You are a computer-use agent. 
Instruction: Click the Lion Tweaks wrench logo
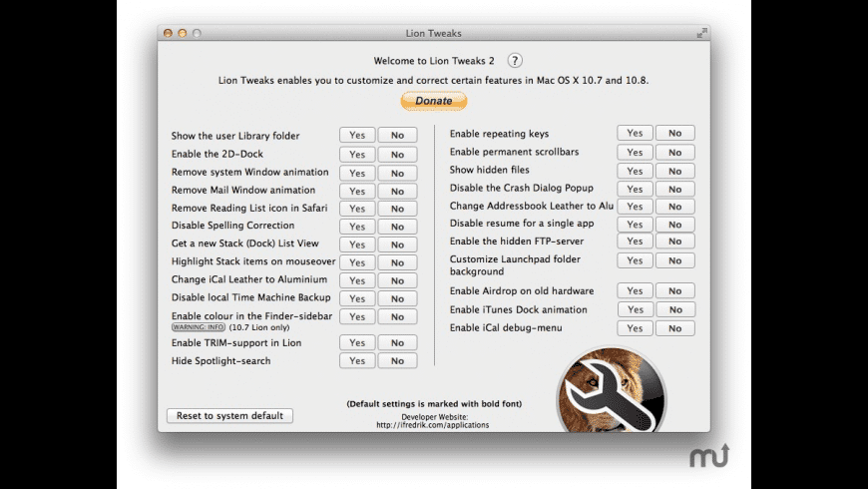point(612,390)
